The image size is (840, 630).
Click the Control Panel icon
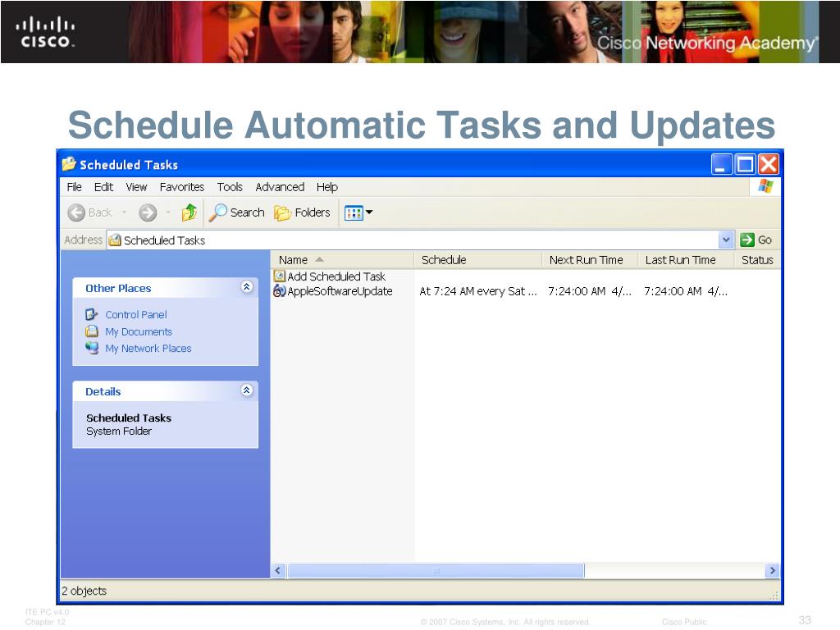tap(92, 315)
